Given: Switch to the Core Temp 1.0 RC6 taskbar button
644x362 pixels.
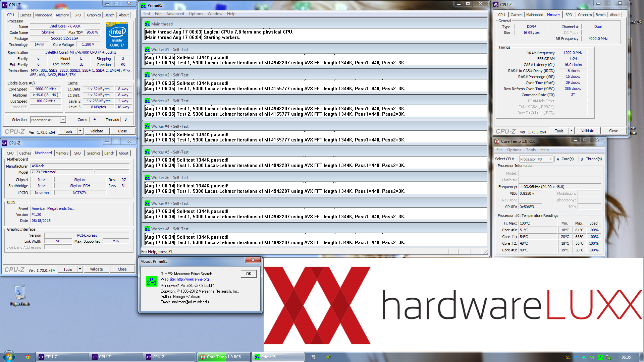Looking at the screenshot, I should 224,357.
